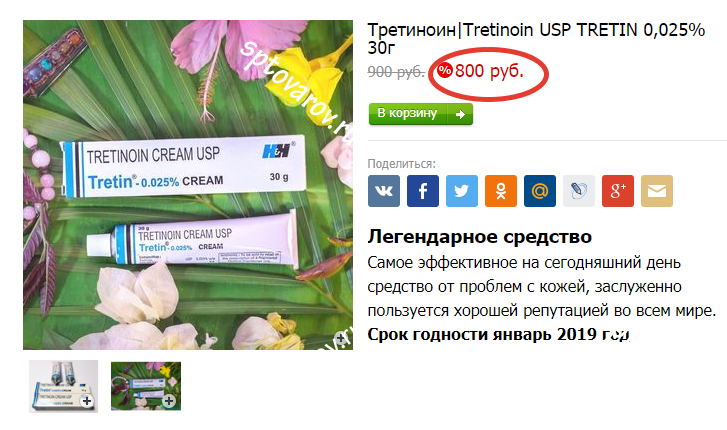Click the crossed-out 900 руб. old price
The image size is (727, 430).
[396, 72]
